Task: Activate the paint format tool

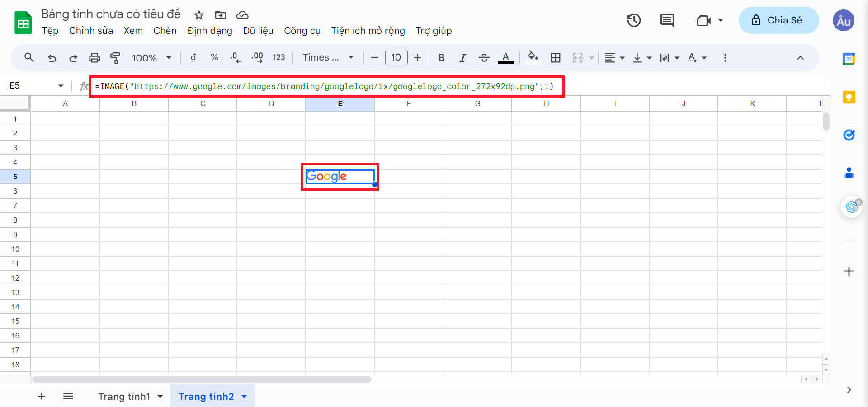Action: [x=115, y=58]
